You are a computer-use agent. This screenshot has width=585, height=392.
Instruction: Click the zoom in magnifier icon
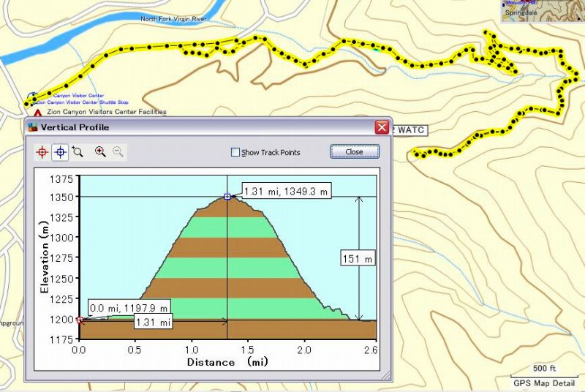point(100,151)
